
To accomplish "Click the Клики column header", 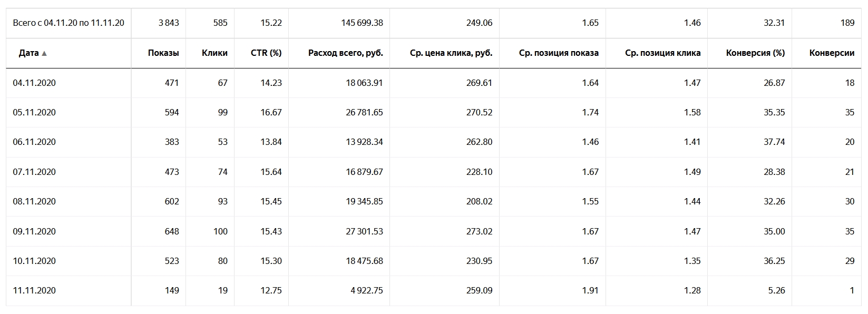I will 214,53.
